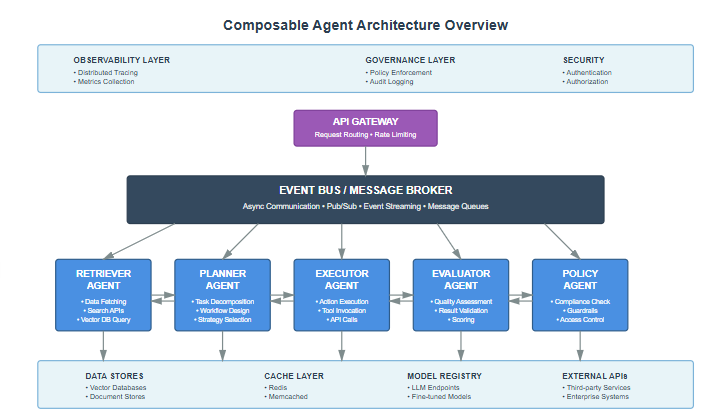Click the Composable Agent Architecture Overview title
Screen dimensions: 713x416
[x=365, y=25]
